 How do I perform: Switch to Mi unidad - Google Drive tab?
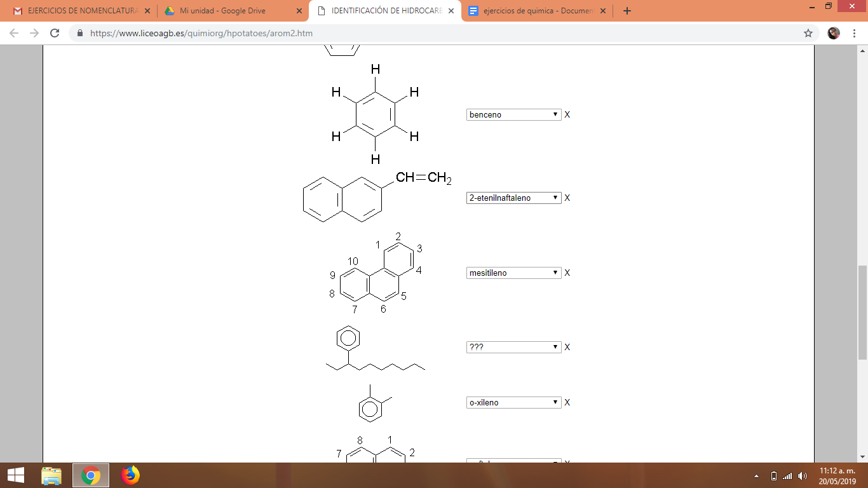[233, 11]
